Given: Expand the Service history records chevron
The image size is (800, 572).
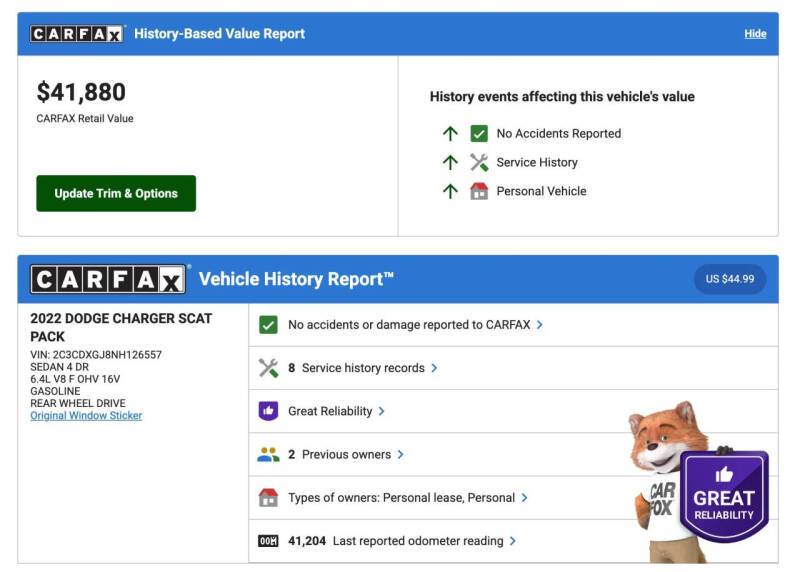Looking at the screenshot, I should click(434, 368).
